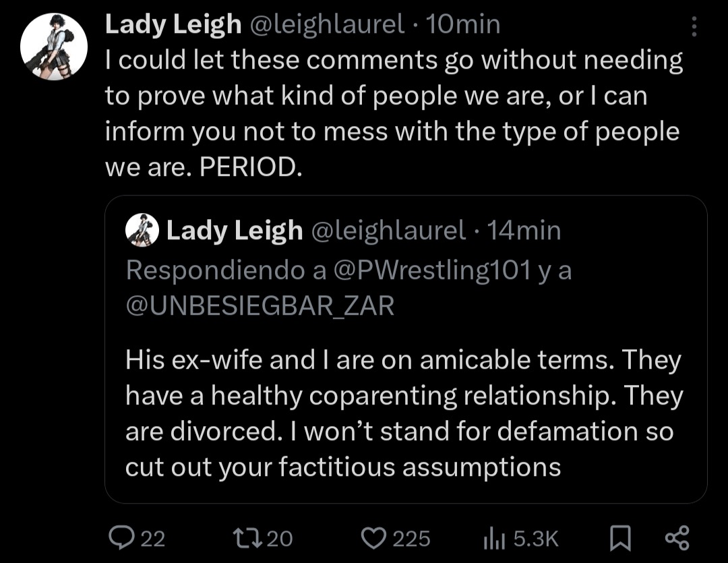The image size is (728, 563).
Task: Click the main post text ending in PERIOD
Action: point(391,113)
